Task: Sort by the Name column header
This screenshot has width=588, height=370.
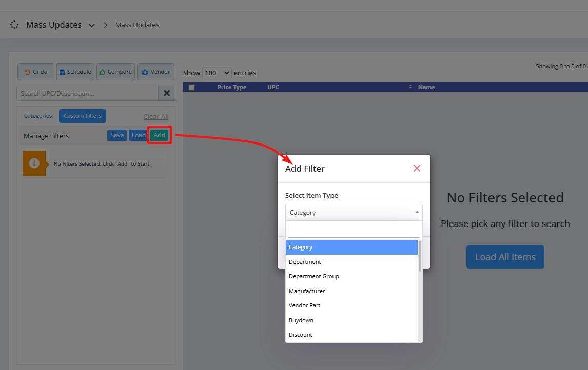Action: point(426,87)
